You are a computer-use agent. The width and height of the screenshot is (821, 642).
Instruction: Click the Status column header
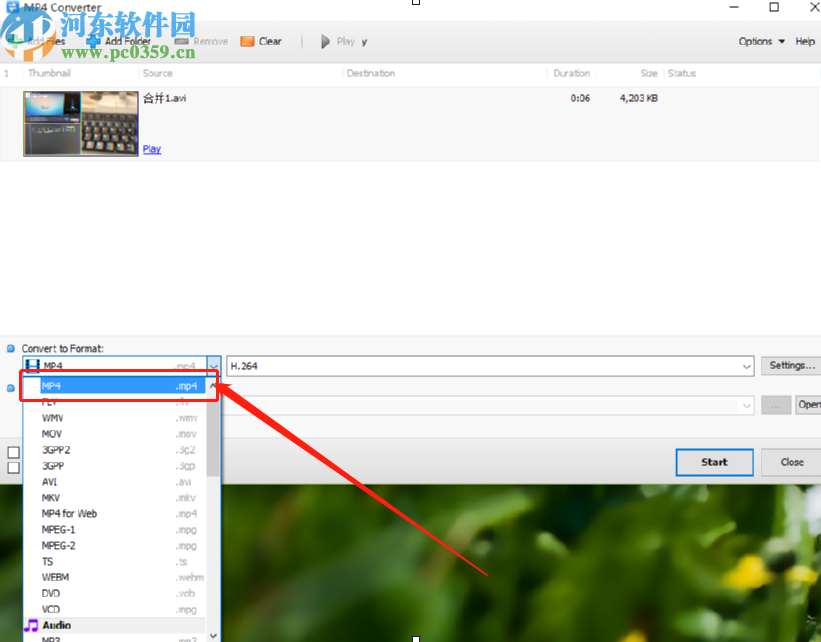[682, 73]
